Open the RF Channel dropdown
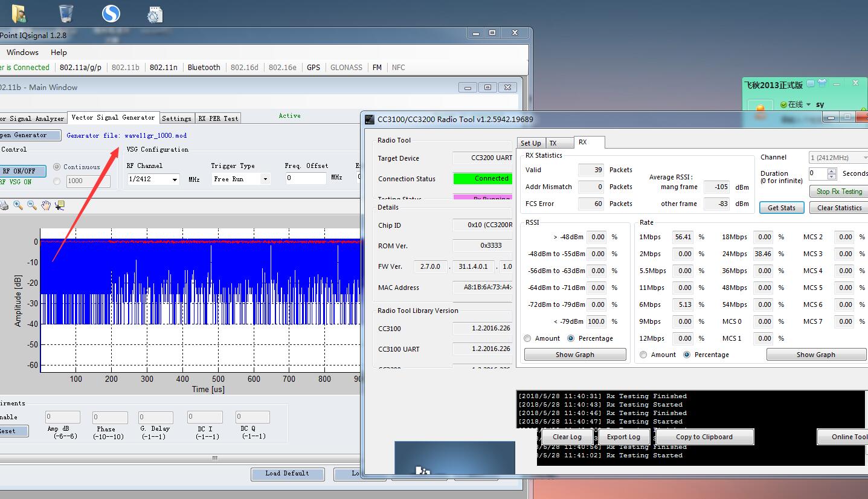This screenshot has height=499, width=868. coord(175,179)
